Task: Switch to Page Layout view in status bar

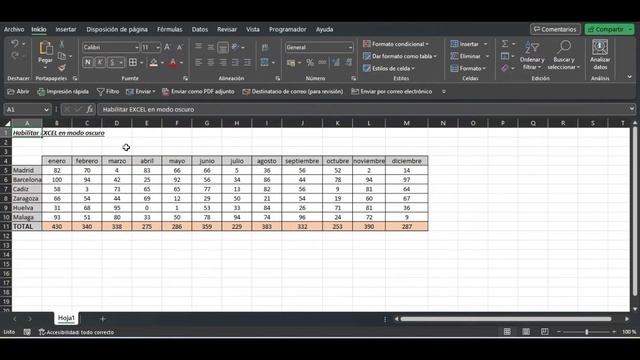Action: point(526,332)
